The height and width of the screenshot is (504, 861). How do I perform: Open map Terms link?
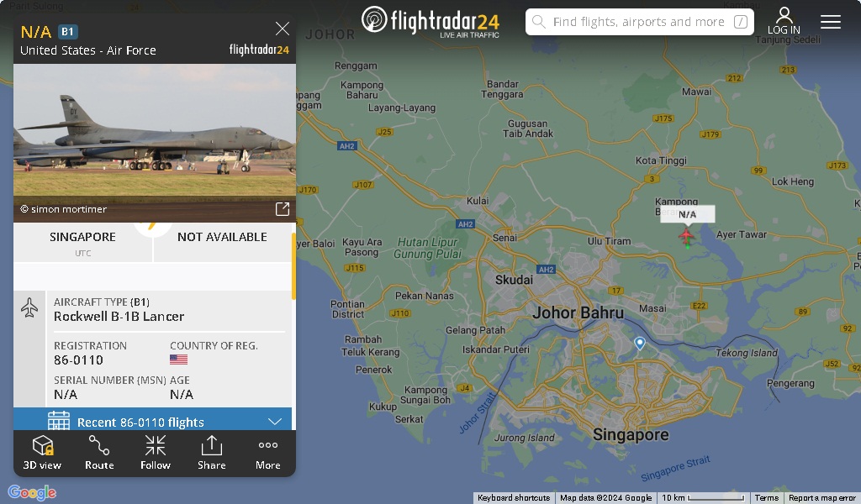coord(767,498)
